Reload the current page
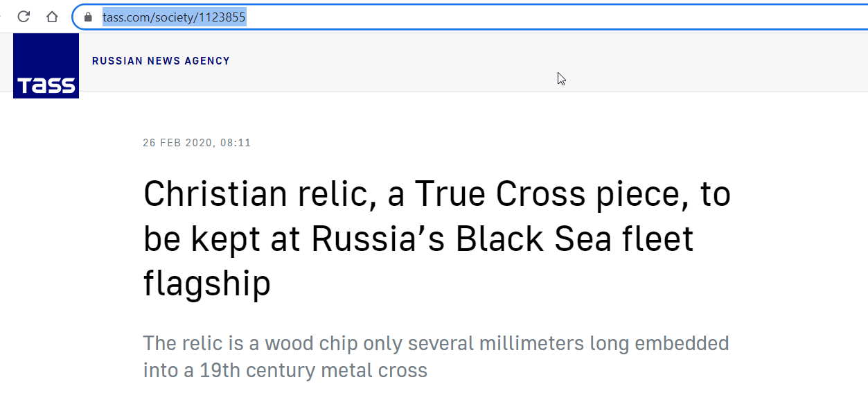 24,17
